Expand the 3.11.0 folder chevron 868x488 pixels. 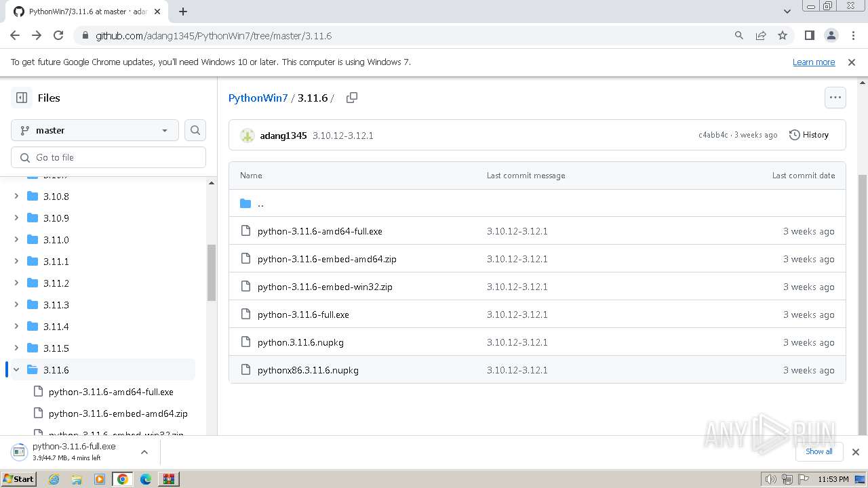point(16,240)
